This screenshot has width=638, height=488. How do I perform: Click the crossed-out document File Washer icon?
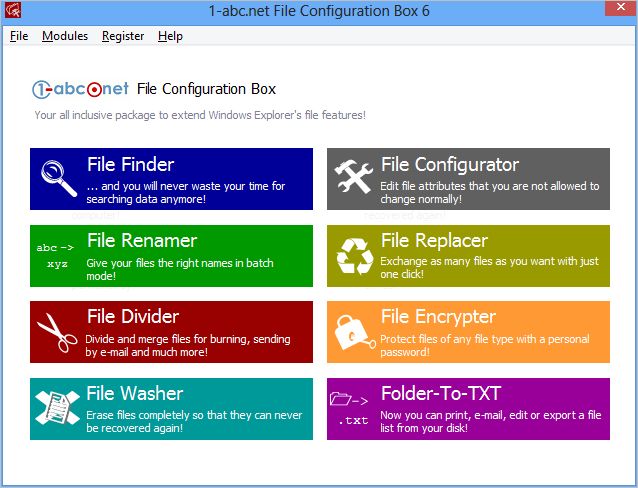pyautogui.click(x=57, y=408)
